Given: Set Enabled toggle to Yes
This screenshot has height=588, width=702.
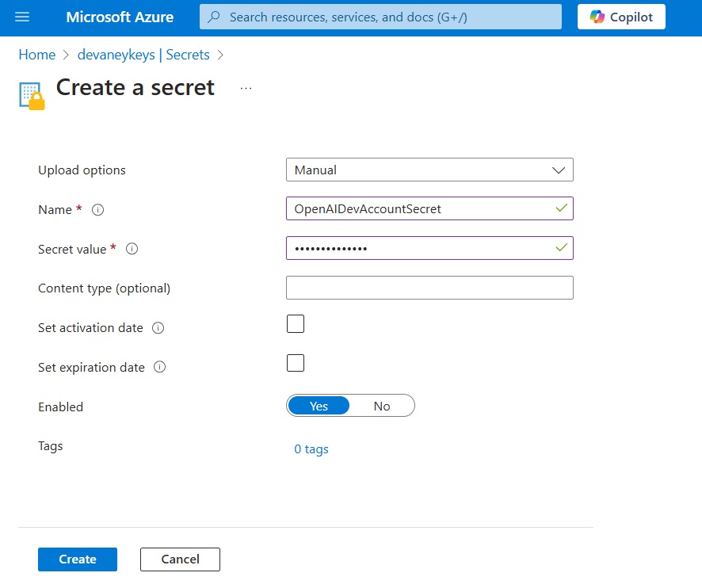Looking at the screenshot, I should click(319, 406).
